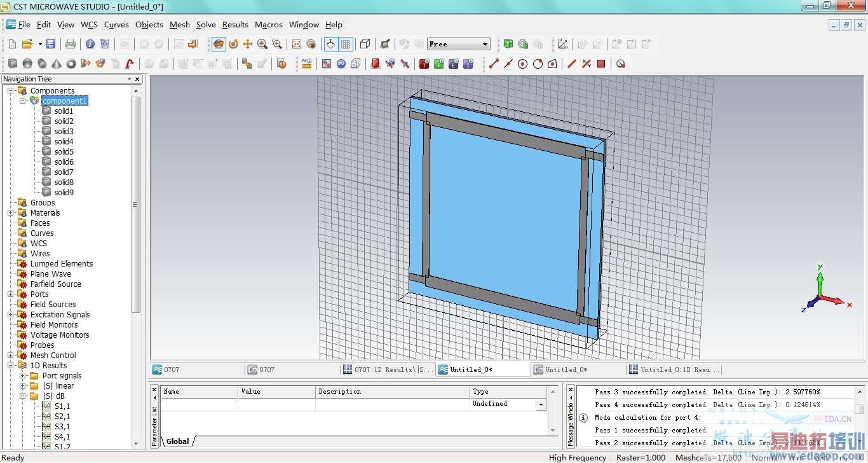
Task: Collapse the 1D Results node
Action: pyautogui.click(x=11, y=365)
